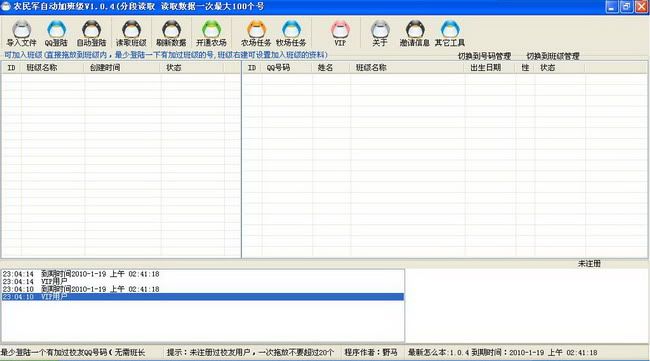The height and width of the screenshot is (361, 650).
Task: Select the 读取班级 toolbar icon
Action: pyautogui.click(x=131, y=34)
